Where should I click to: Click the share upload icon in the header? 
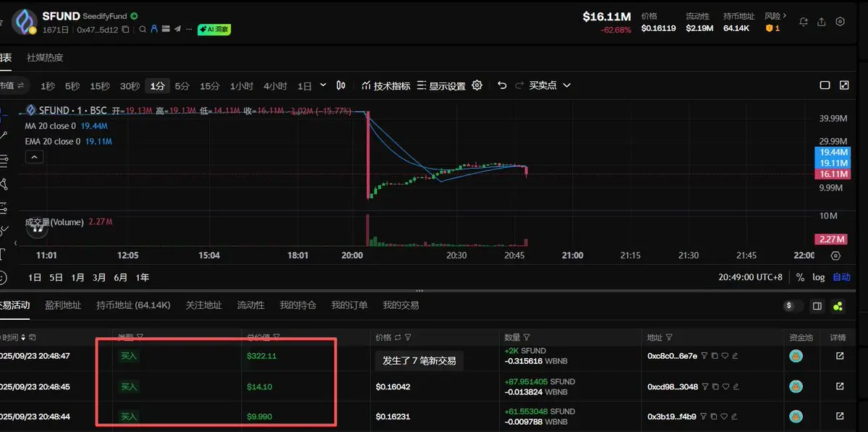tap(822, 22)
